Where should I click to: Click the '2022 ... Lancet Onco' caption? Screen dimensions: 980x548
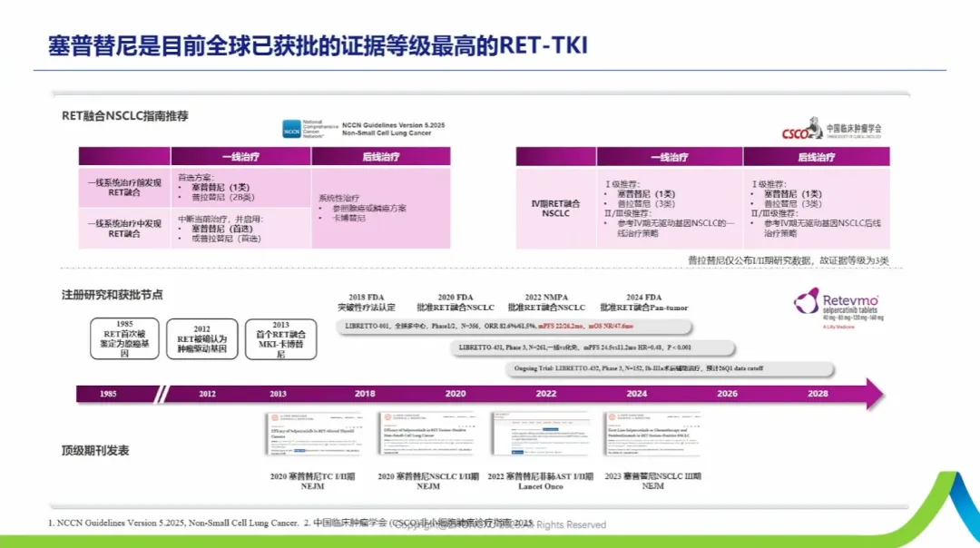(x=541, y=481)
